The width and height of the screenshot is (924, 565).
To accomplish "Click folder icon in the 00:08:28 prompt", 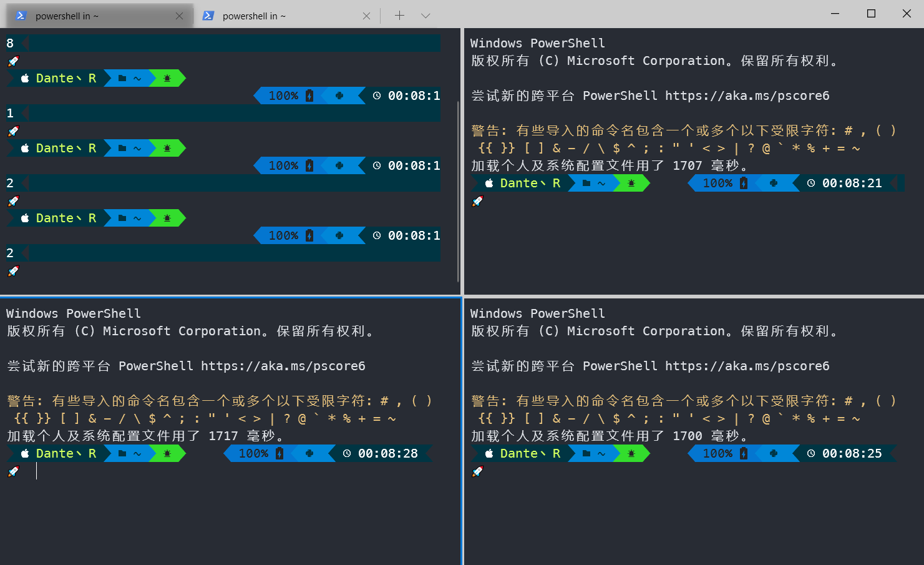I will click(122, 453).
